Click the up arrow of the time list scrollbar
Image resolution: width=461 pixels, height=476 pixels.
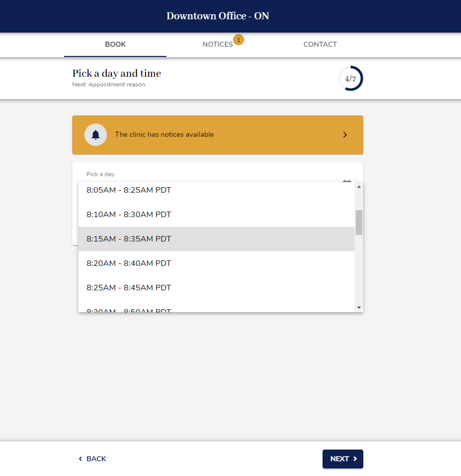[358, 186]
